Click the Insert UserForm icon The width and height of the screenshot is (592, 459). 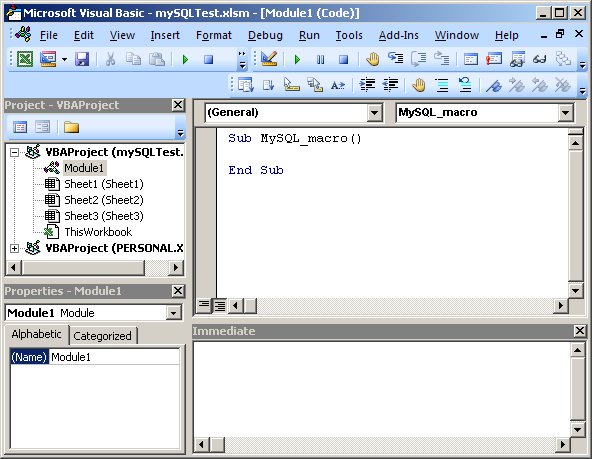pos(48,59)
